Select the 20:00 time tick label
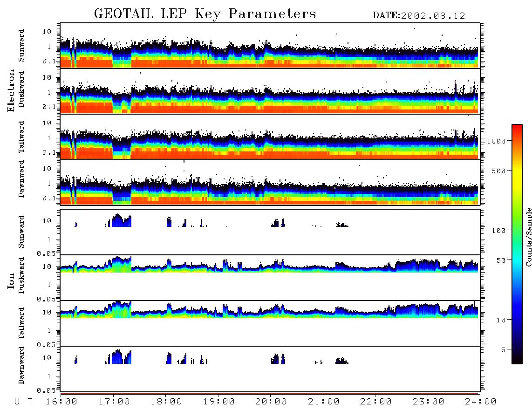Screen dimensions: 532x410 coord(272,402)
